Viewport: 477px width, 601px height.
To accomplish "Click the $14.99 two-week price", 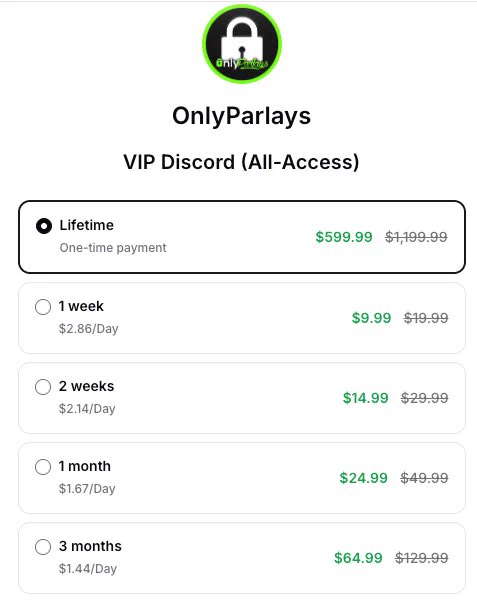I will (x=365, y=398).
